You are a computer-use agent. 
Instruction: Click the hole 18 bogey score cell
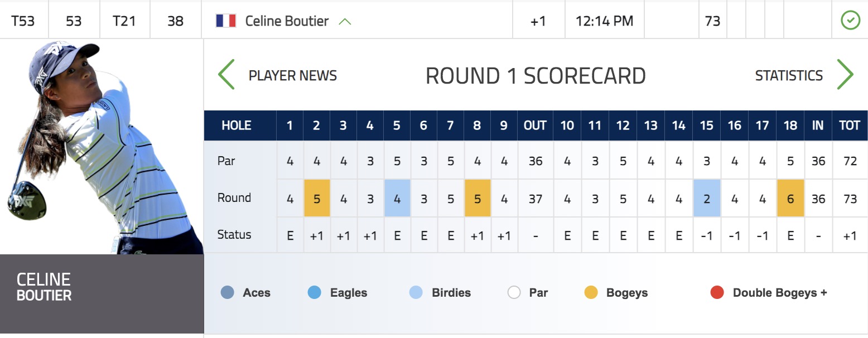[x=790, y=198]
